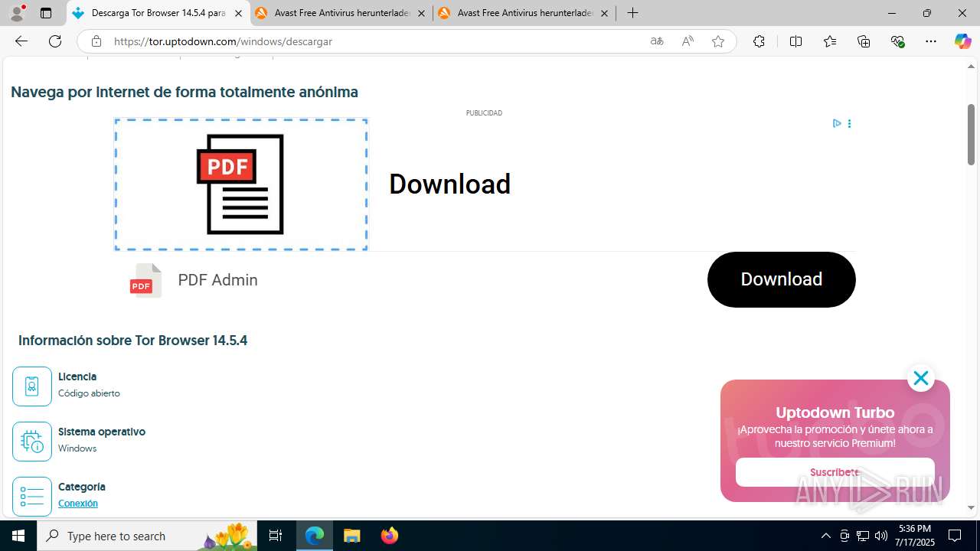Go back to previous page
The width and height of the screenshot is (980, 551).
click(x=21, y=41)
